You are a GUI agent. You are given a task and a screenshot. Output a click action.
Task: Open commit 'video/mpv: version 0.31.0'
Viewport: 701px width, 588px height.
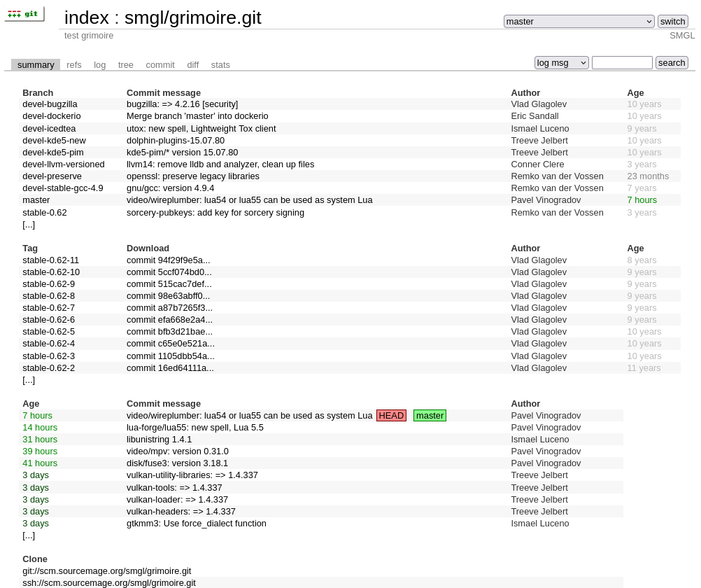[178, 451]
